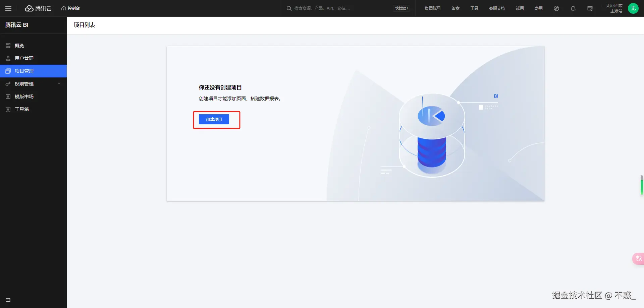Expand the 权限管理 chevron

pos(59,83)
